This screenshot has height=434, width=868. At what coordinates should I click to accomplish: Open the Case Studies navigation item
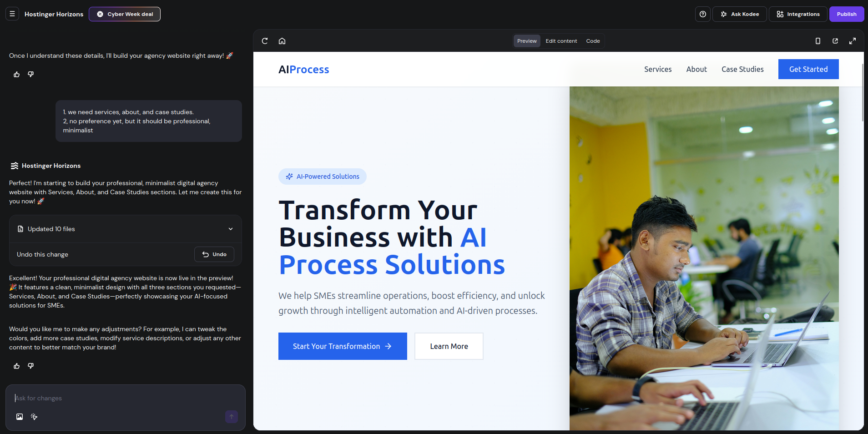(x=742, y=69)
